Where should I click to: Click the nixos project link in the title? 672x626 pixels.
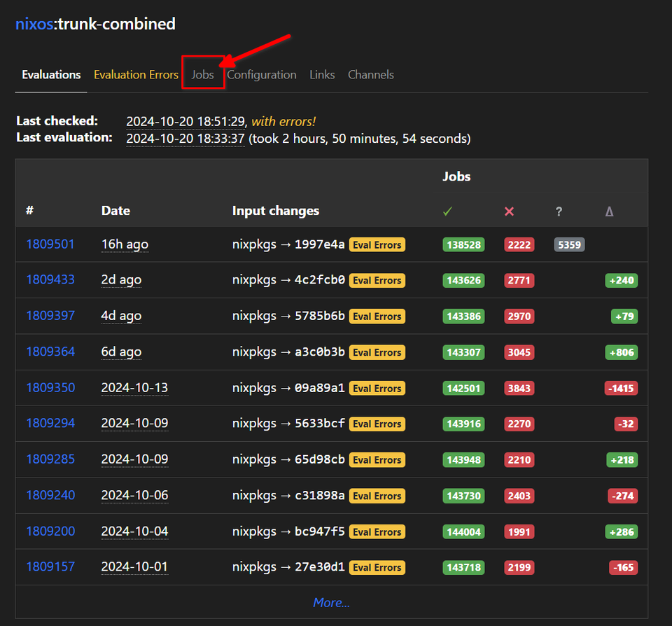tap(34, 24)
